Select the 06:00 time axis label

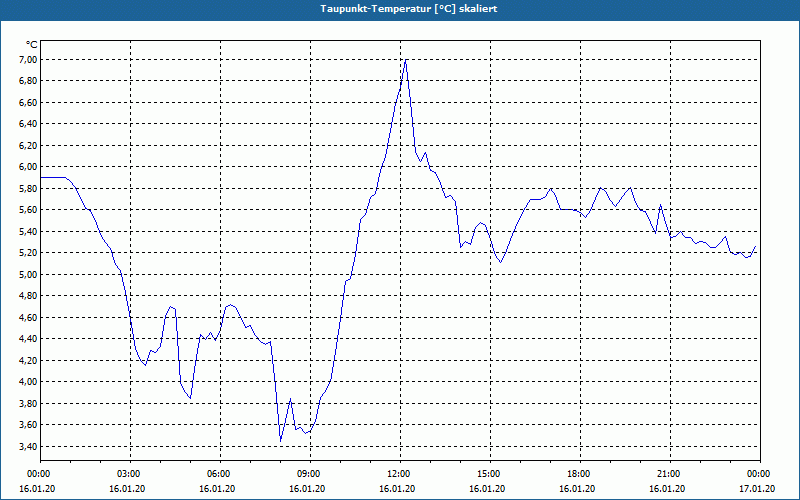coord(220,473)
